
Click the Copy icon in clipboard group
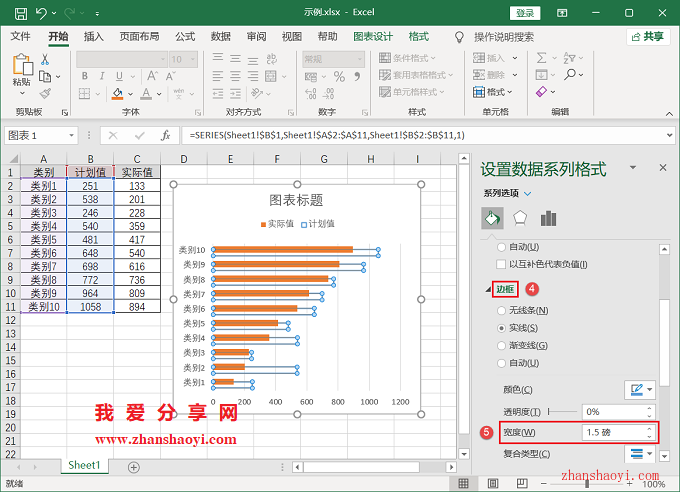tap(45, 77)
